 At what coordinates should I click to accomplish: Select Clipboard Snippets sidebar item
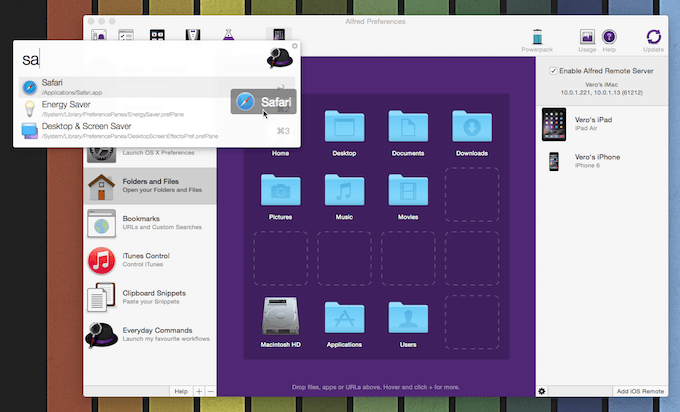pos(150,298)
